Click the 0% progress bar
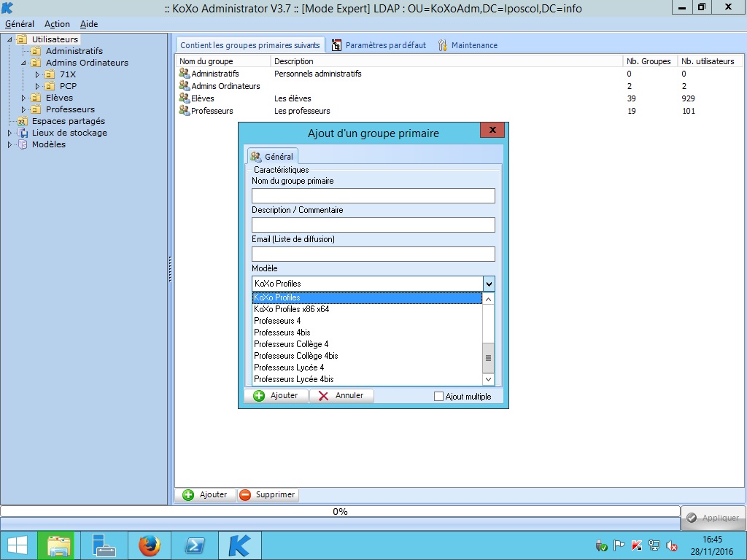Image resolution: width=747 pixels, height=560 pixels. coord(340,511)
